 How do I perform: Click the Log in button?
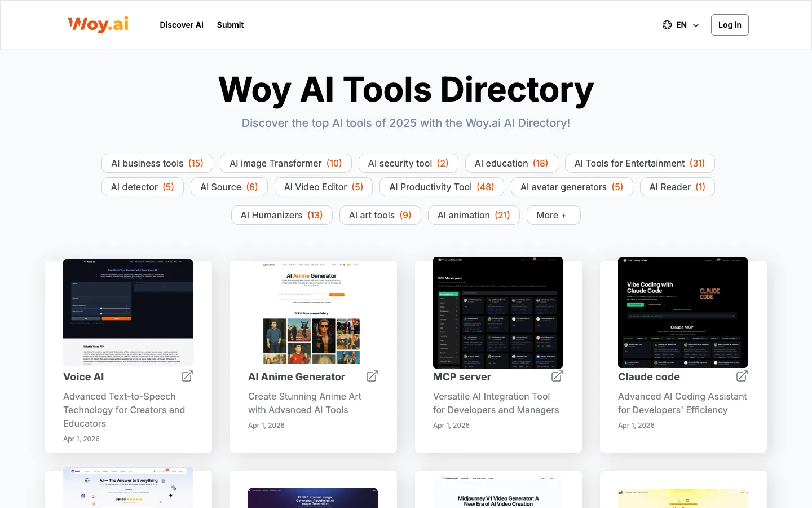click(730, 25)
